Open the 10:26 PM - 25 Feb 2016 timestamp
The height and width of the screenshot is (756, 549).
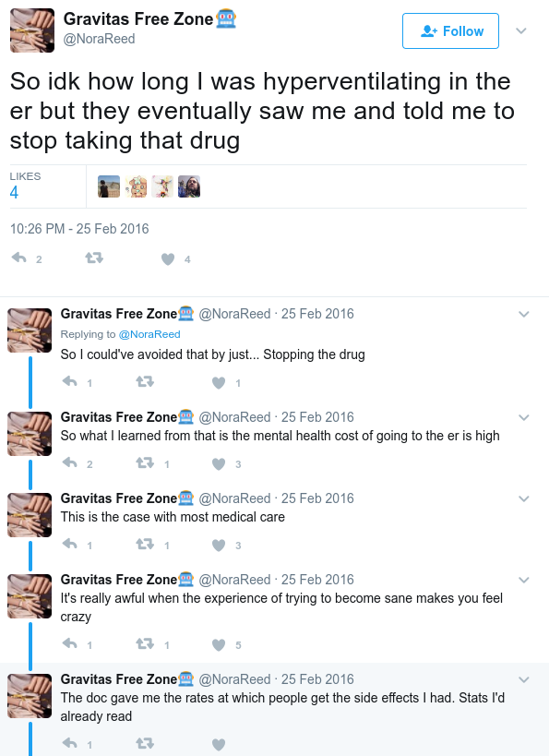(79, 229)
